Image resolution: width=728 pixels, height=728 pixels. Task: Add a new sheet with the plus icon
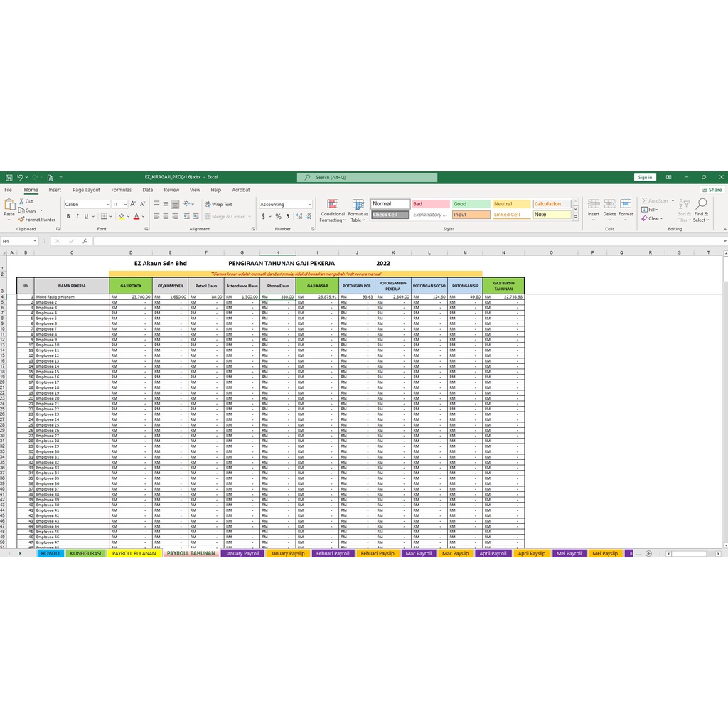click(x=648, y=553)
